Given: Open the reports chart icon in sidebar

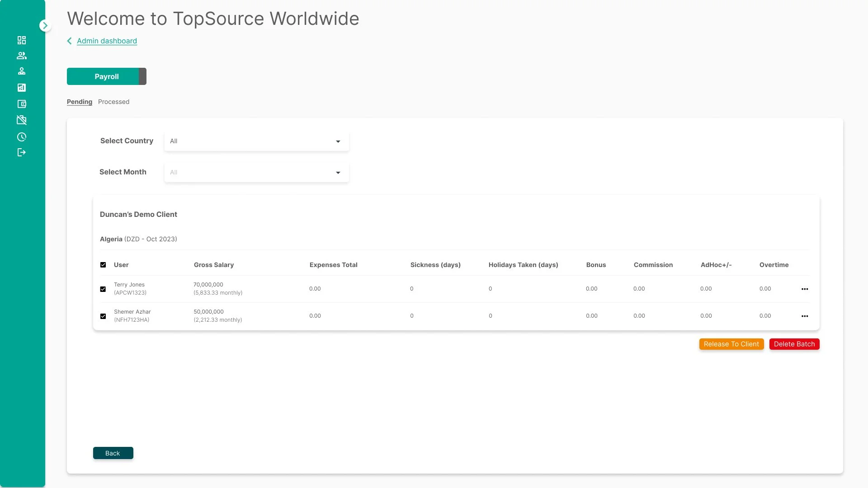Looking at the screenshot, I should point(22,88).
